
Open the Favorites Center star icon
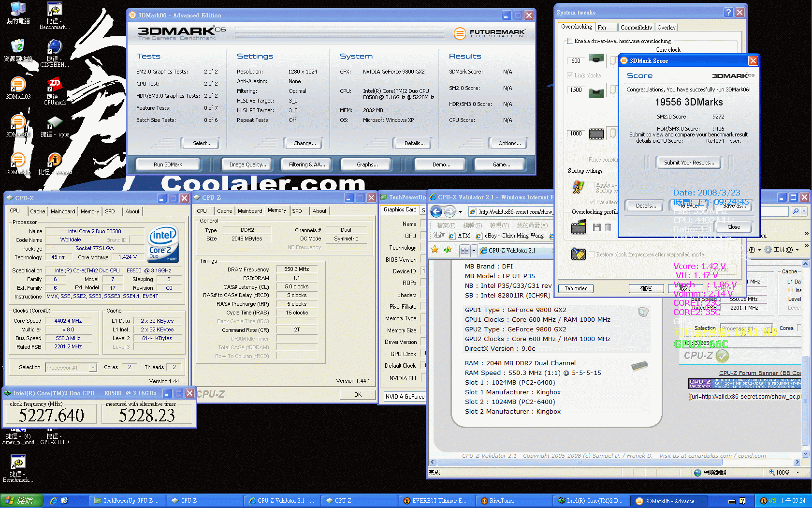[435, 250]
